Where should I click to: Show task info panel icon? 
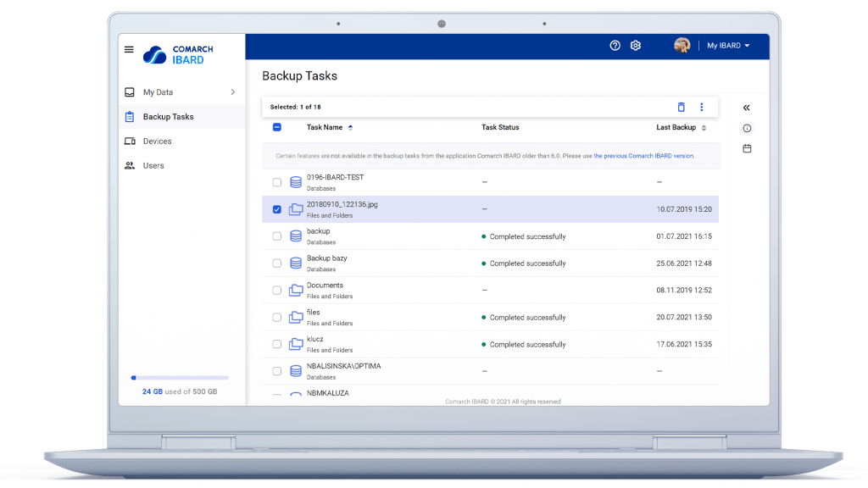pyautogui.click(x=747, y=129)
